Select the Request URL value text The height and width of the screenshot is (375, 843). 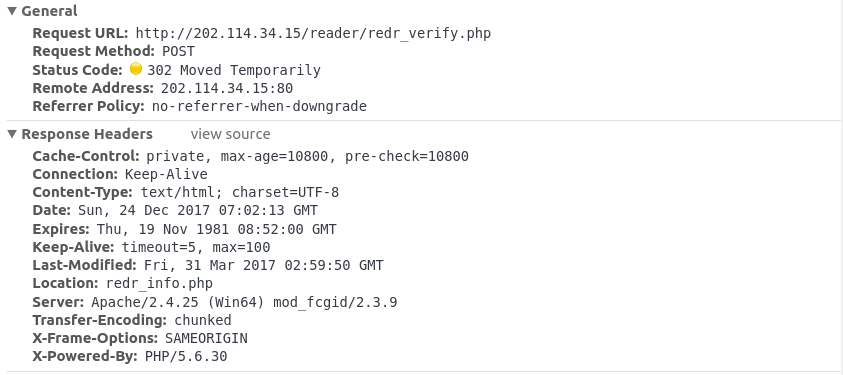click(x=313, y=33)
